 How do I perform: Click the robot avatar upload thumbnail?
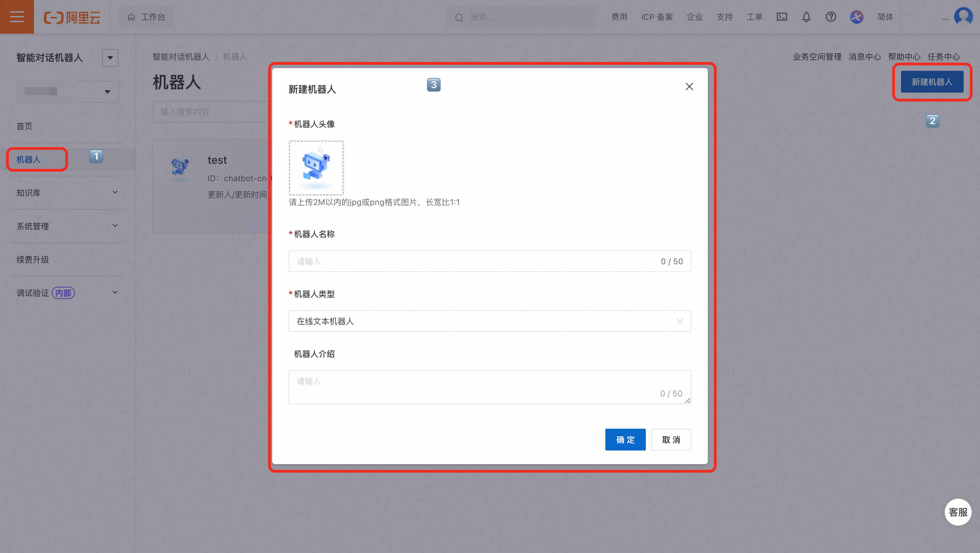pyautogui.click(x=316, y=168)
